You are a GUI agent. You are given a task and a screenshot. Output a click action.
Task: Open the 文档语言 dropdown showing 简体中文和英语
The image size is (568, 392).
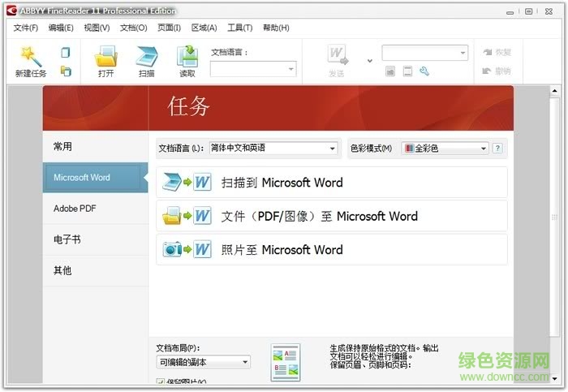point(273,149)
